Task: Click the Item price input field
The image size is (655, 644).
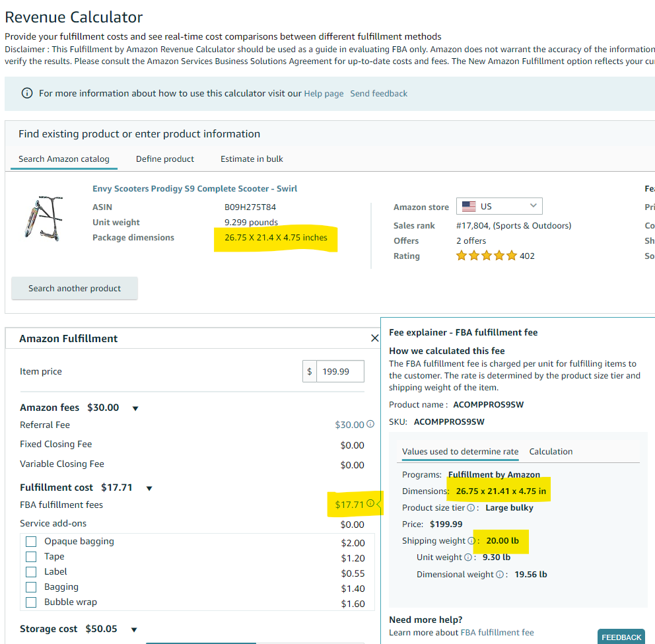Action: click(340, 371)
